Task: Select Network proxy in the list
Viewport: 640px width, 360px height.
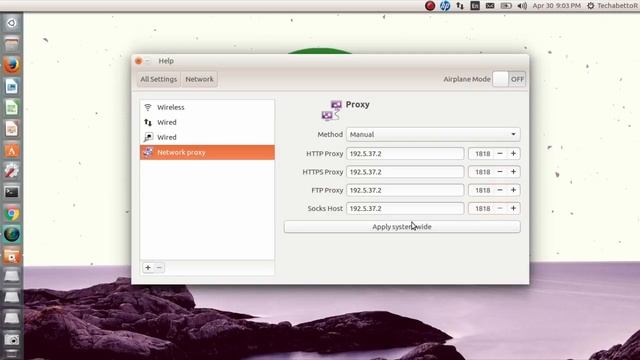Action: click(207, 152)
